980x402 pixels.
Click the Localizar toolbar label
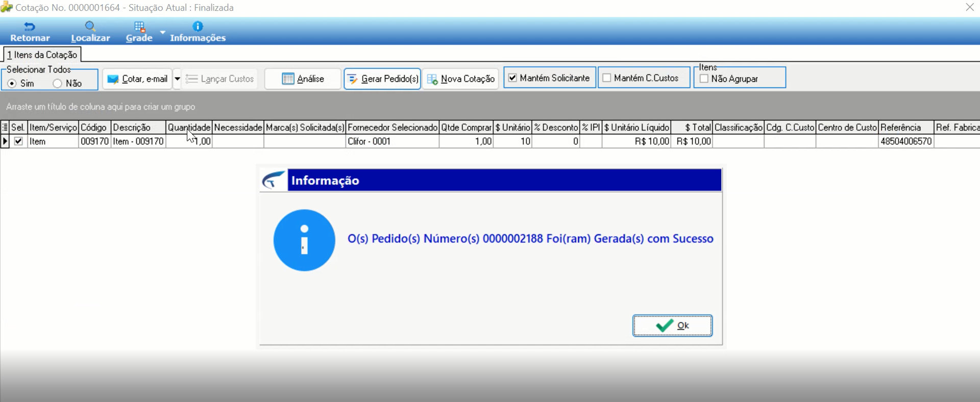pos(90,38)
